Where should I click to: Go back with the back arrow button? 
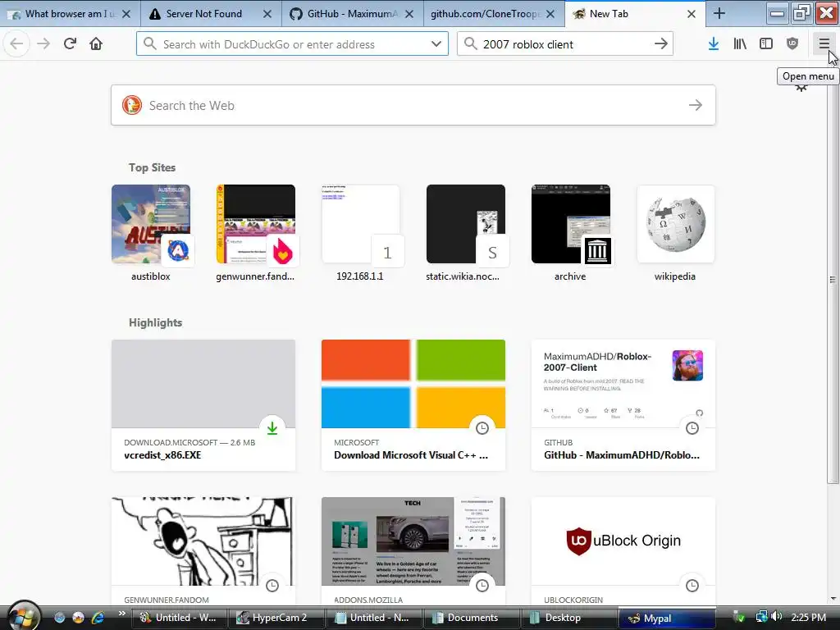click(16, 44)
